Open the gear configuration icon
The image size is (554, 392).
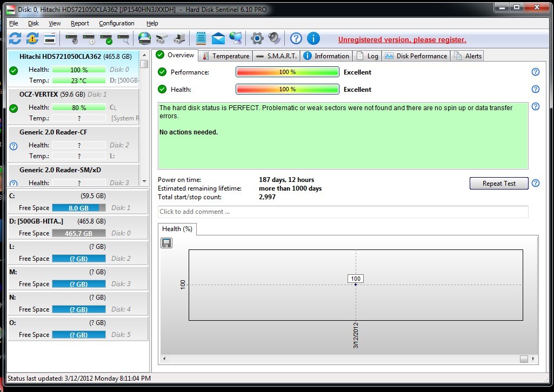click(x=257, y=38)
